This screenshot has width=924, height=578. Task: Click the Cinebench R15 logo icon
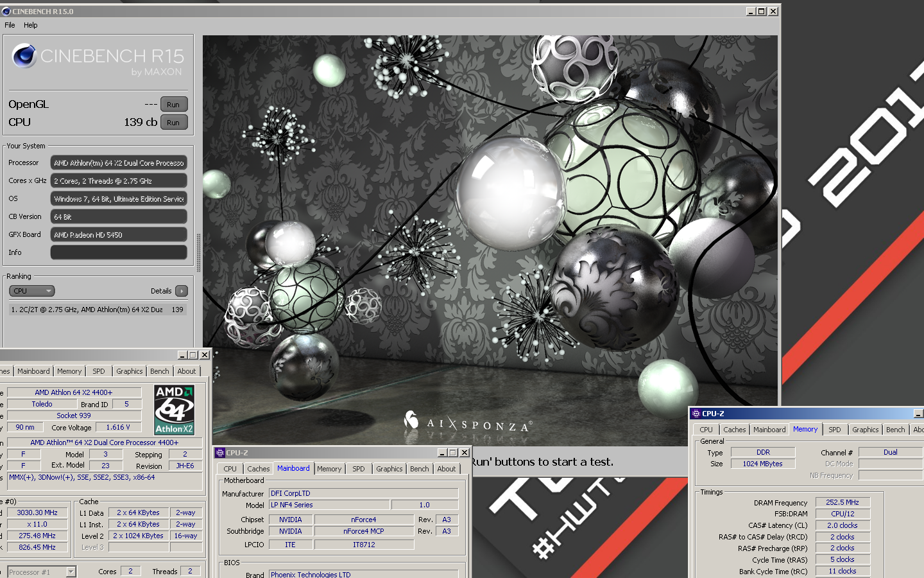[x=24, y=56]
